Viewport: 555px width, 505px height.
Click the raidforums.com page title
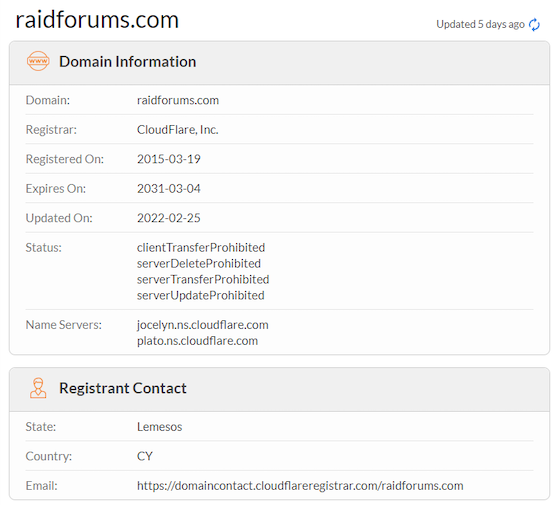(97, 20)
